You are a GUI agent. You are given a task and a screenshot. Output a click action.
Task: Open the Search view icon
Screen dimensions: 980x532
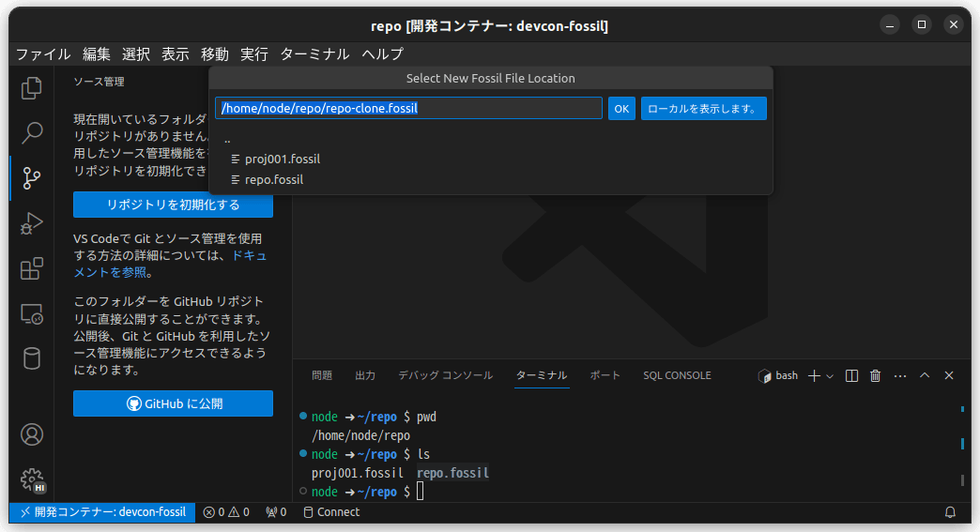31,132
